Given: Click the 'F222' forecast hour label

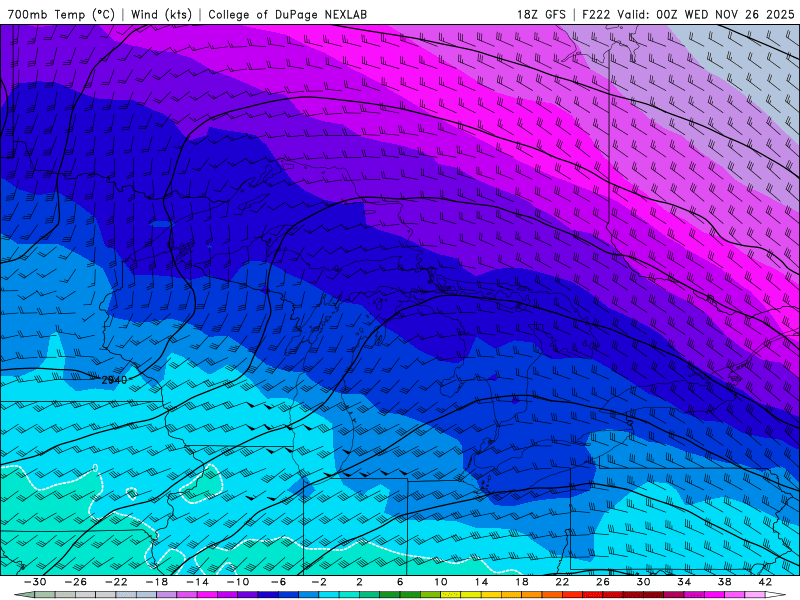Looking at the screenshot, I should point(595,14).
